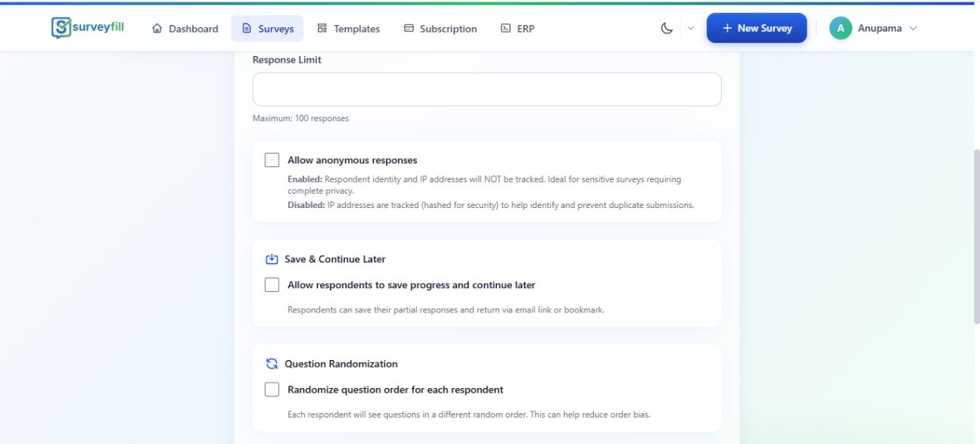Click the Anupama avatar circle

[840, 29]
